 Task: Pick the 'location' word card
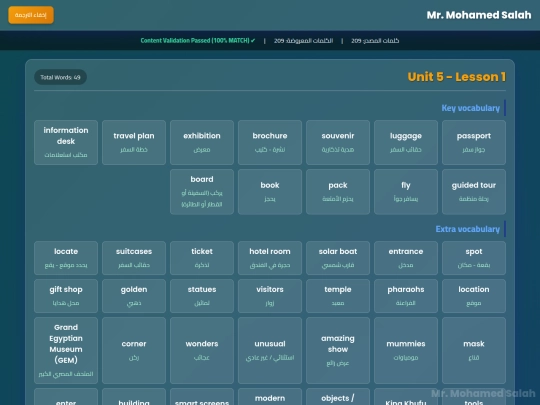tap(474, 296)
